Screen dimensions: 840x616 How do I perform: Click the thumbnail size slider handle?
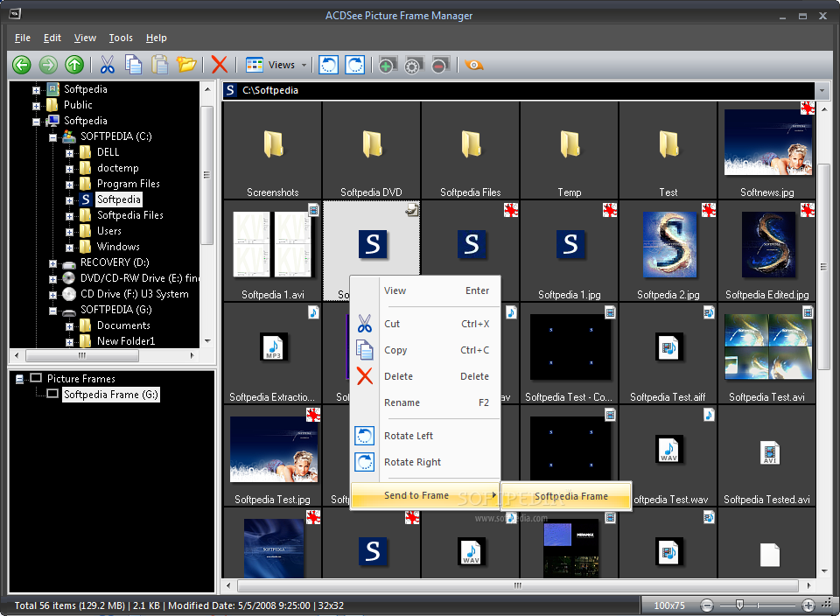pos(740,605)
